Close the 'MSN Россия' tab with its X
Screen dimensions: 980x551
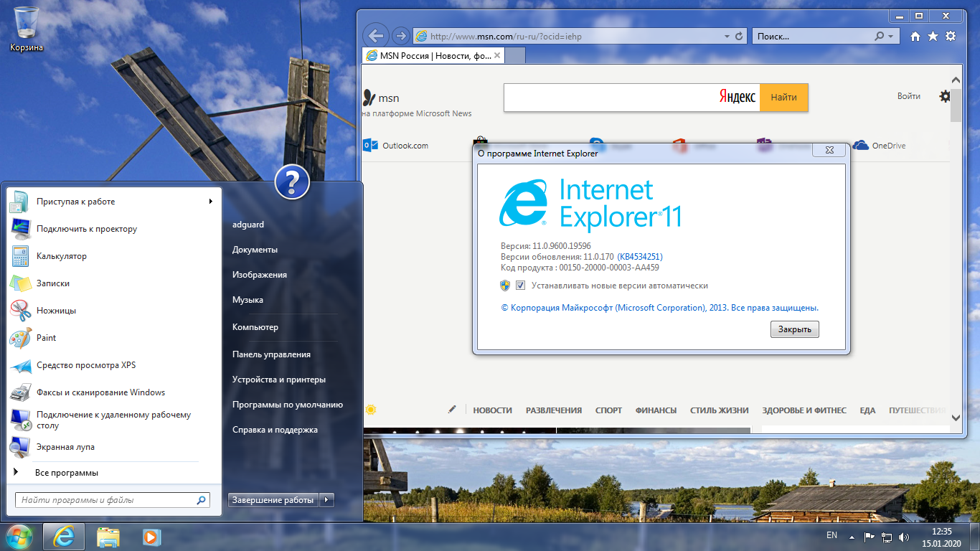point(498,55)
